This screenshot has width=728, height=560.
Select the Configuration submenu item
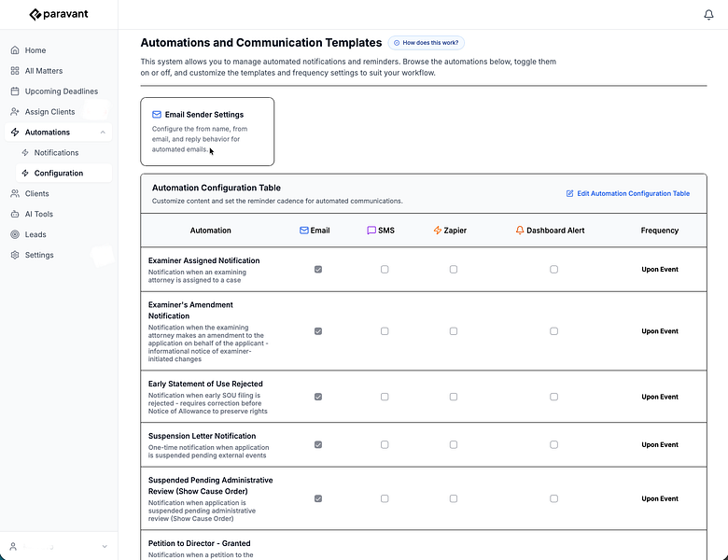coord(63,173)
